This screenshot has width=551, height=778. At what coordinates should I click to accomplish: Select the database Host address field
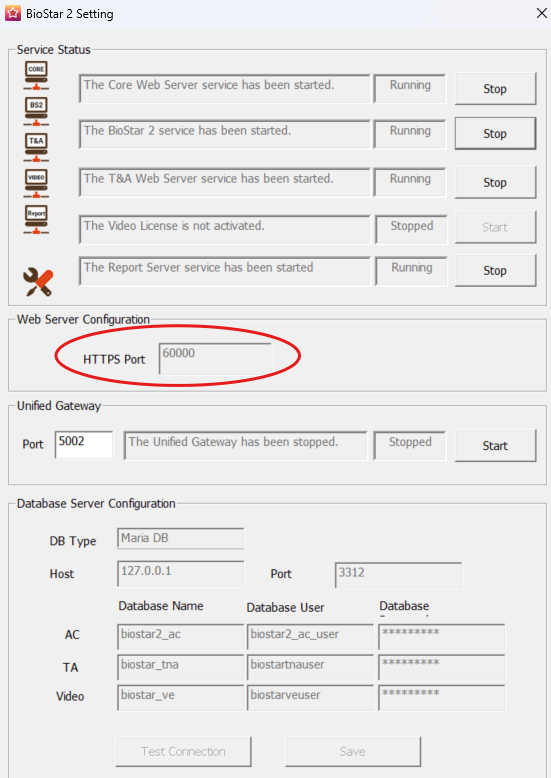click(181, 574)
